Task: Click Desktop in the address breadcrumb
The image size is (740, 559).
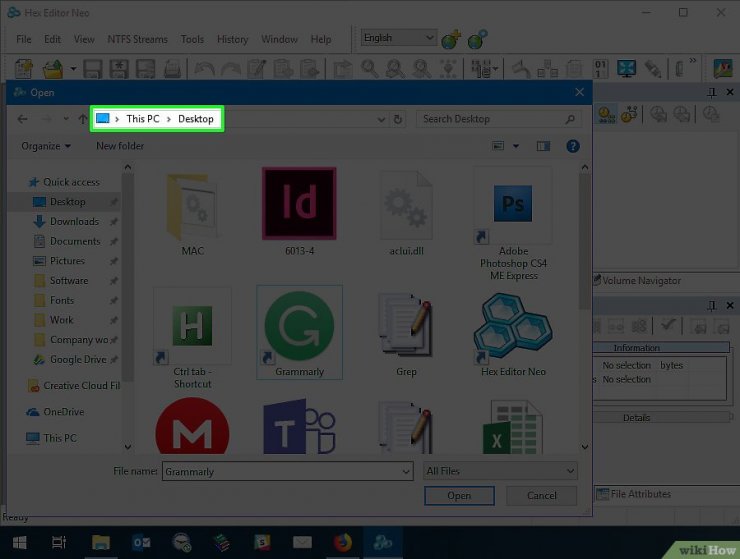Action: [195, 119]
